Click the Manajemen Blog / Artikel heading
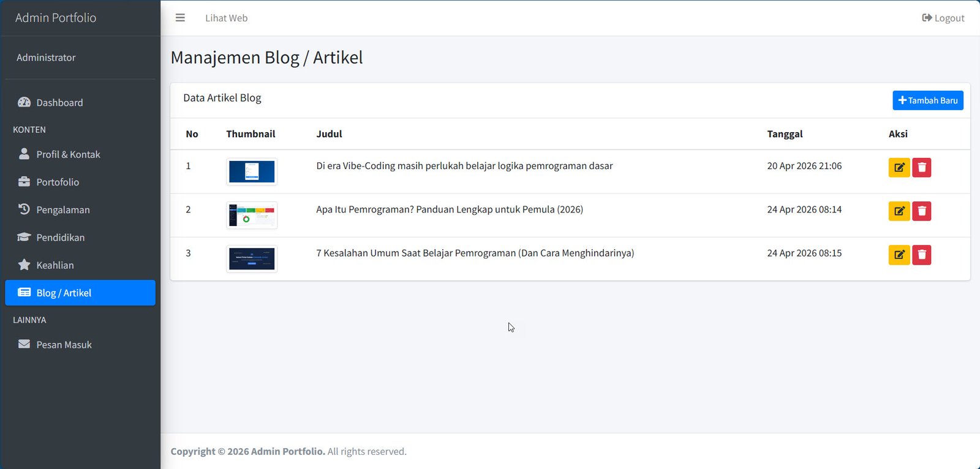The height and width of the screenshot is (469, 980). 266,58
